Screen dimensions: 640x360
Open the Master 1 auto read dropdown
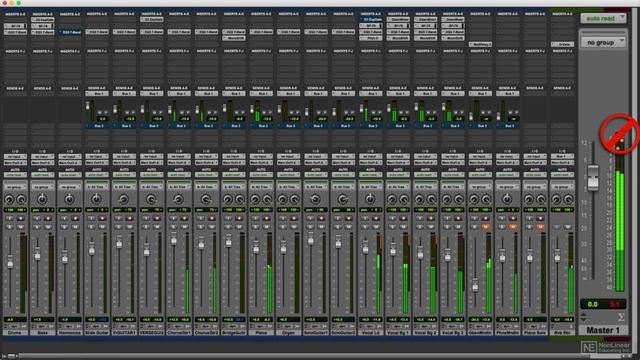tap(603, 18)
